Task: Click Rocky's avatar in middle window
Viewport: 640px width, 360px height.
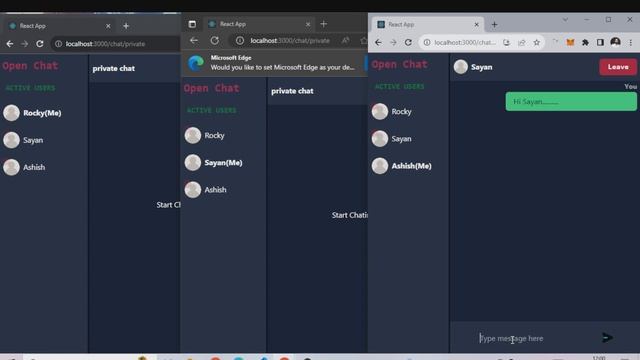Action: [x=193, y=136]
